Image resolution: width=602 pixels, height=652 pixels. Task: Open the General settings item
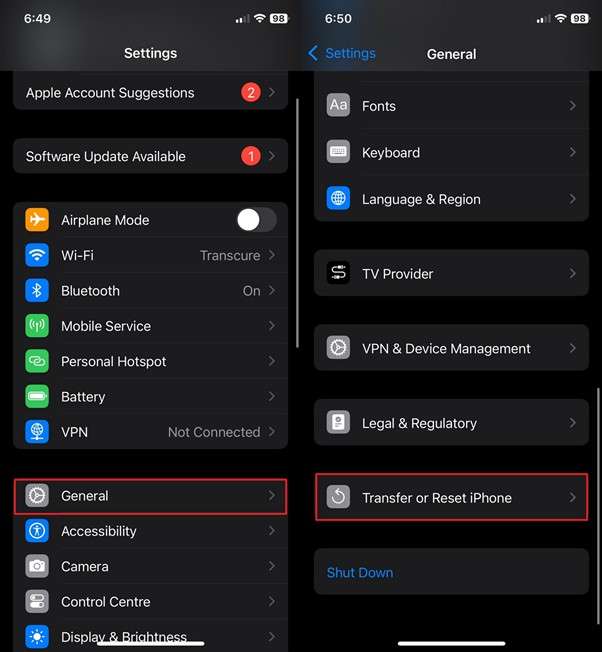150,496
